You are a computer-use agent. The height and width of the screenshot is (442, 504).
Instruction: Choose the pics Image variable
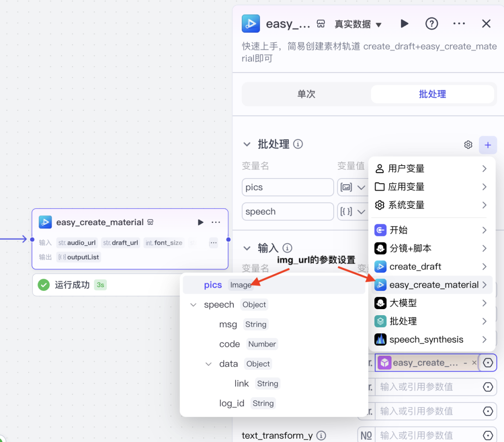click(274, 285)
